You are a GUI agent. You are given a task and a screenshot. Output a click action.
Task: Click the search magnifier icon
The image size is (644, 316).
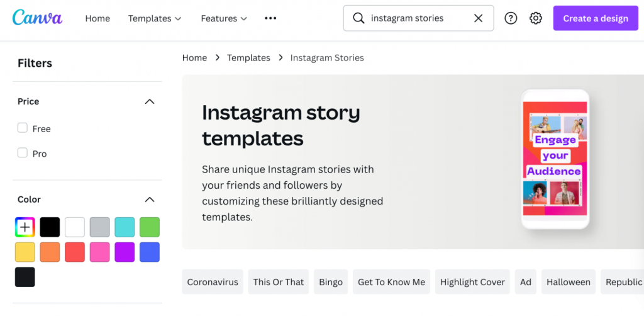click(x=358, y=18)
